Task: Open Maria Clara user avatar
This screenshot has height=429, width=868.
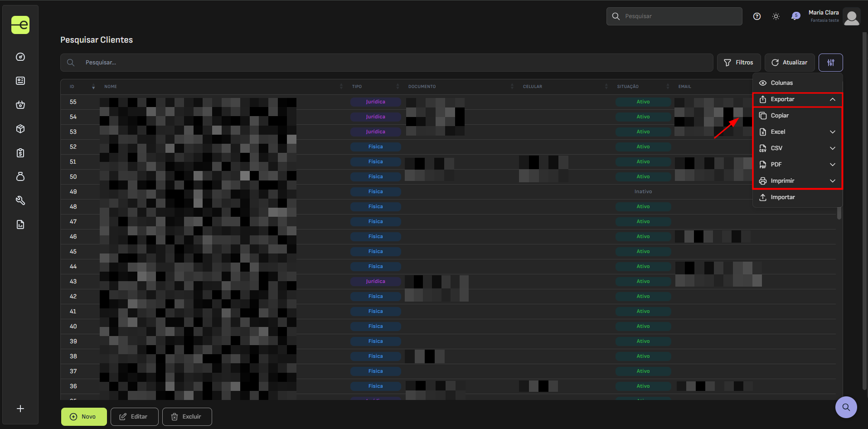Action: pos(852,17)
